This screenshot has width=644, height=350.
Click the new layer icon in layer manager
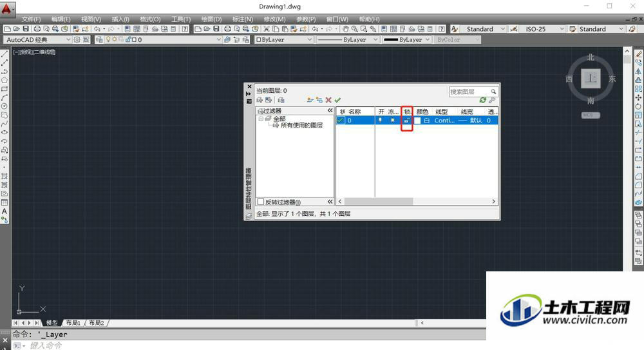(310, 100)
